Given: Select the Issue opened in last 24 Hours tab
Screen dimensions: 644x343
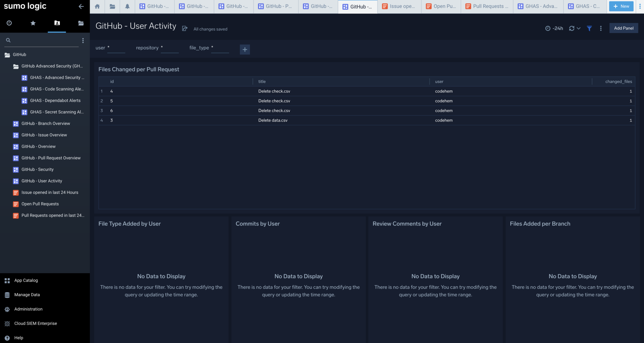Looking at the screenshot, I should (x=399, y=6).
